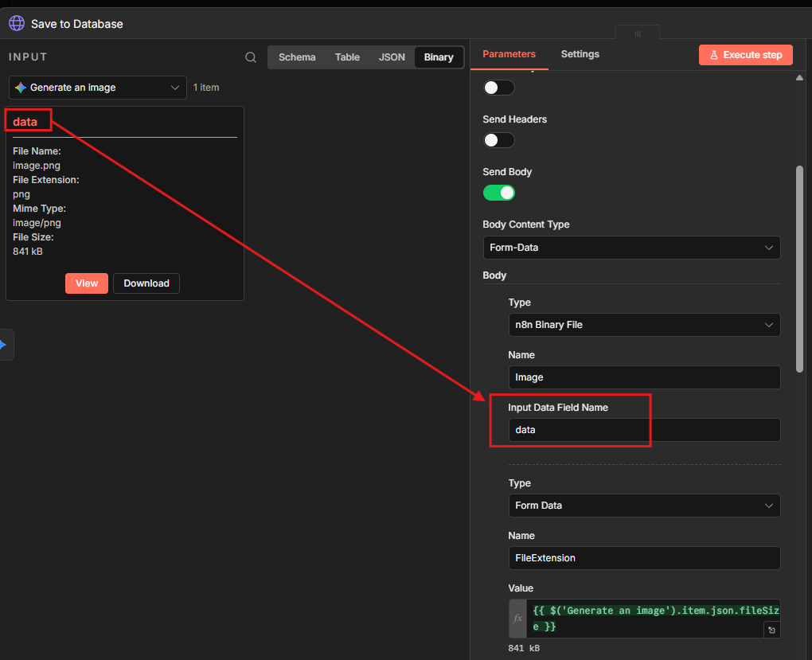Click the Input Data Field Name text box
The image size is (812, 660).
(x=644, y=430)
